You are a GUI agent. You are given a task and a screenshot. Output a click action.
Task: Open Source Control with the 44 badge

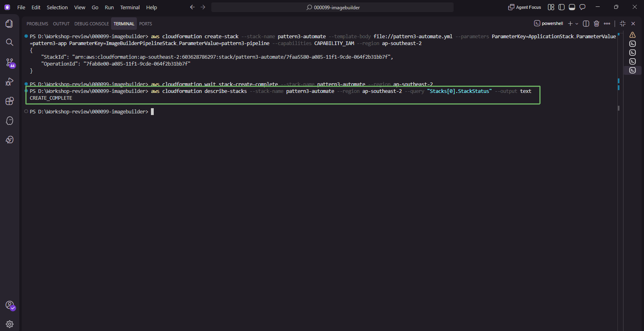[10, 62]
